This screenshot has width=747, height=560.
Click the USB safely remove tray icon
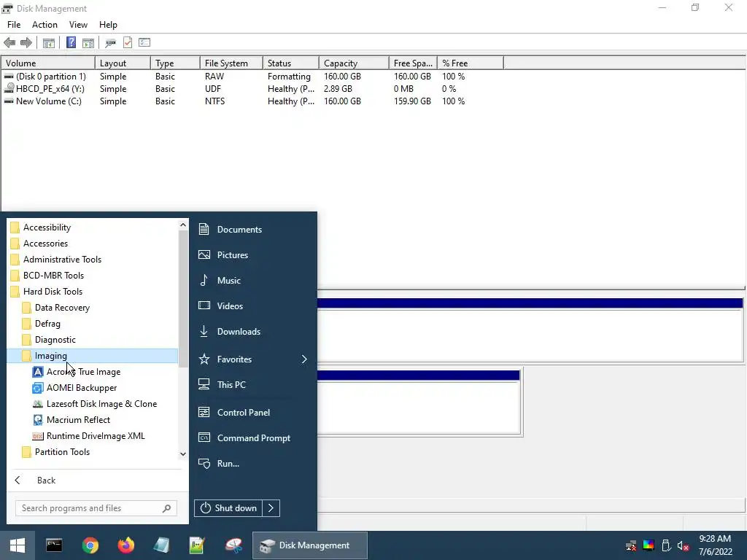(x=666, y=545)
